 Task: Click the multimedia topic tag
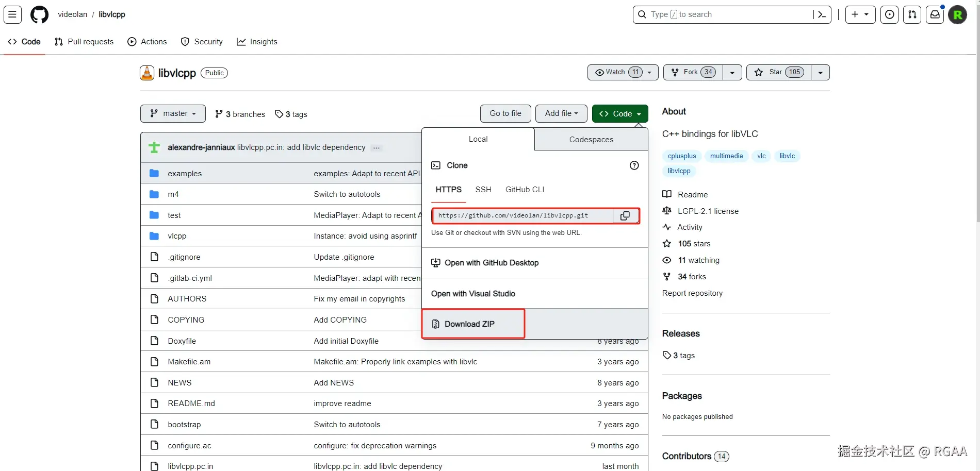[726, 156]
